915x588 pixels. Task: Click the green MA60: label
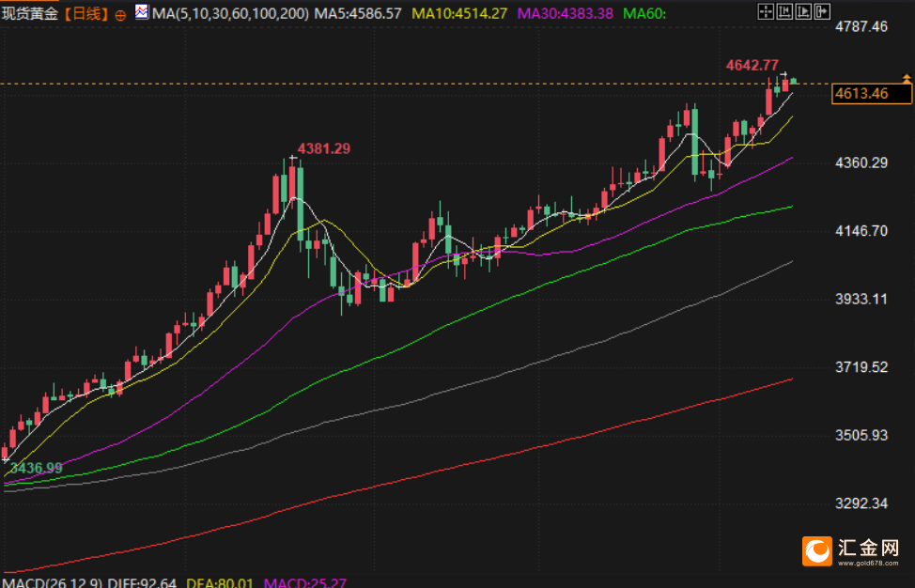click(644, 13)
